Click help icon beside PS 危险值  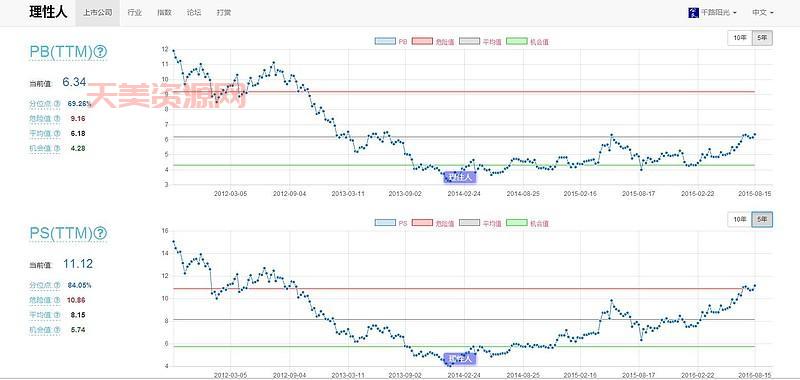tap(57, 300)
